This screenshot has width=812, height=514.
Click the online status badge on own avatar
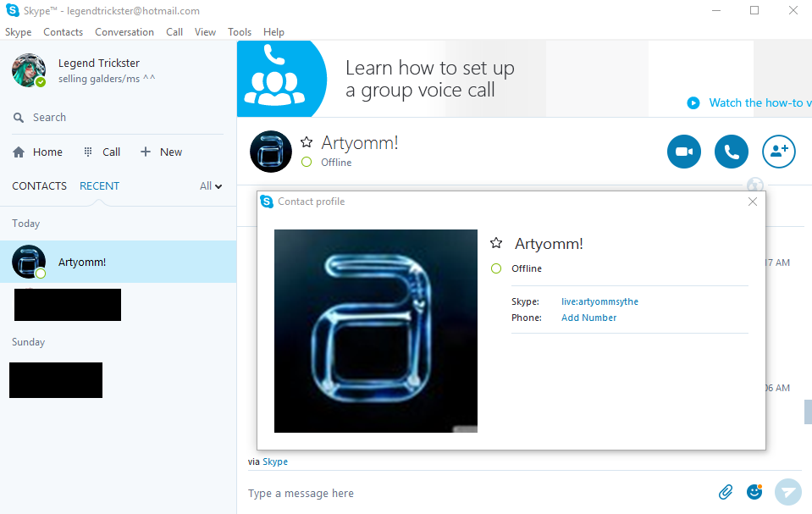[x=41, y=82]
